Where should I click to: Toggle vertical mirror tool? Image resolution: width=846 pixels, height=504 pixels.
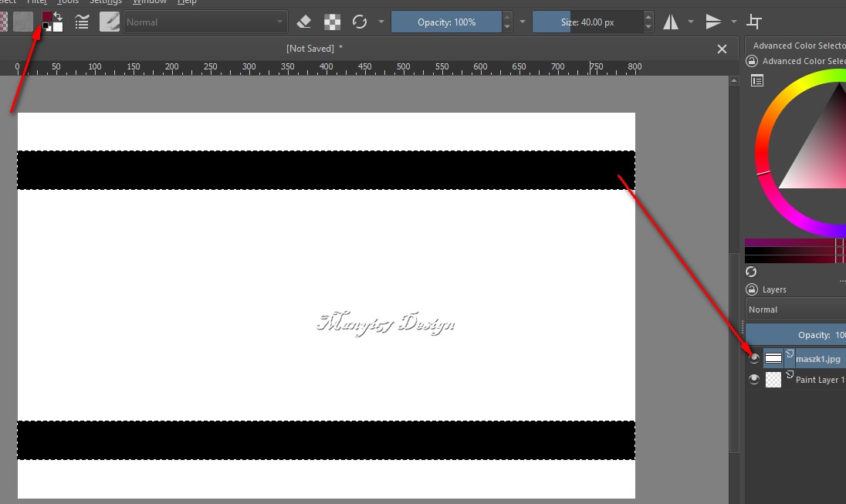pyautogui.click(x=713, y=22)
